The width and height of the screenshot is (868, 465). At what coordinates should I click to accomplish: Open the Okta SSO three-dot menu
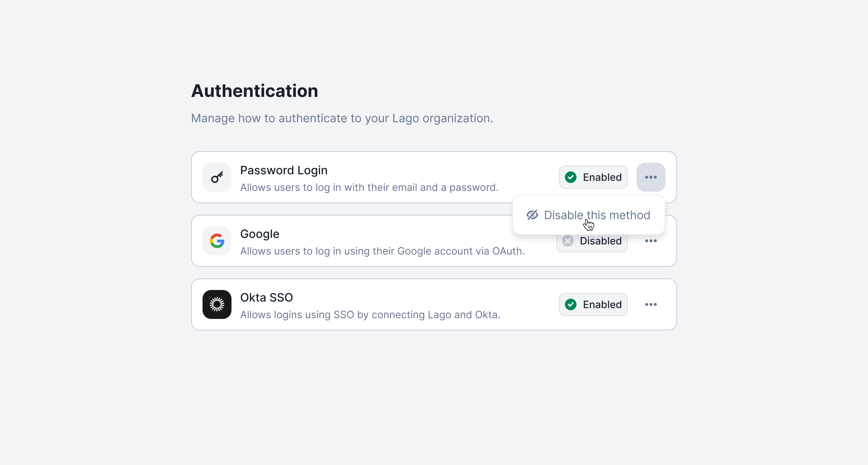point(651,304)
